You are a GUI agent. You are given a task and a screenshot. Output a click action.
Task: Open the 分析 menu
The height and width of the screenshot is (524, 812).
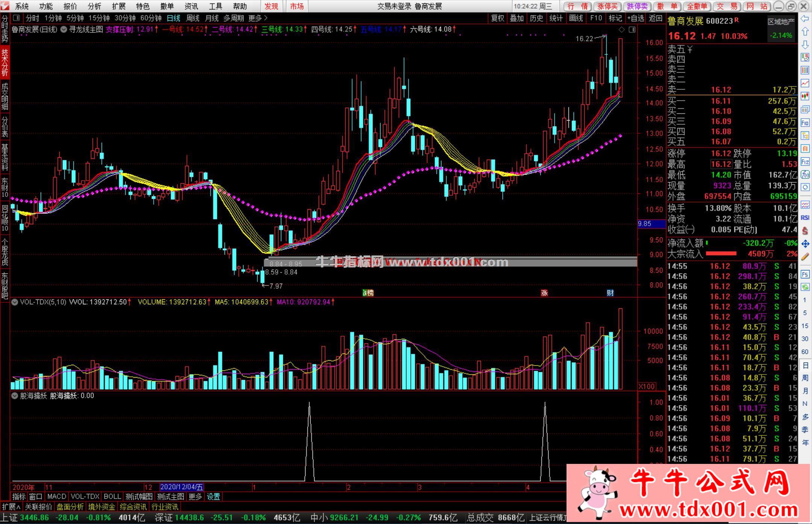pos(94,6)
